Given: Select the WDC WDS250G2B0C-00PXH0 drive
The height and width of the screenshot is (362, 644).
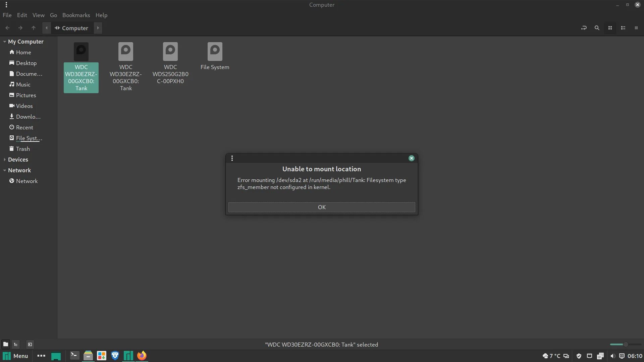Looking at the screenshot, I should 170,63.
